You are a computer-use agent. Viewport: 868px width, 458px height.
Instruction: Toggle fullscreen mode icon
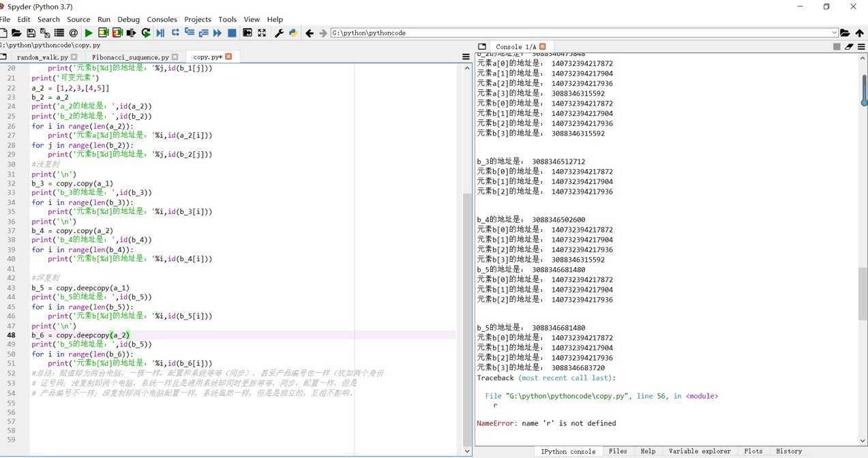[x=262, y=33]
